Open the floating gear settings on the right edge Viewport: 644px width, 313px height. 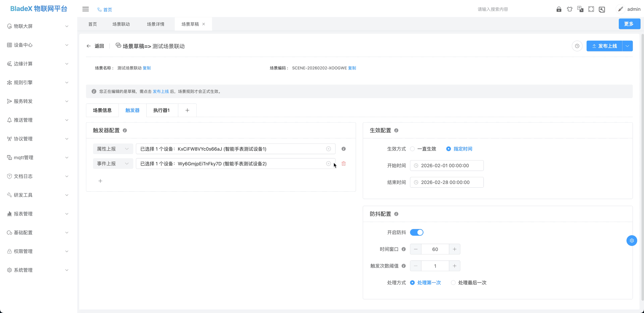[x=631, y=240]
